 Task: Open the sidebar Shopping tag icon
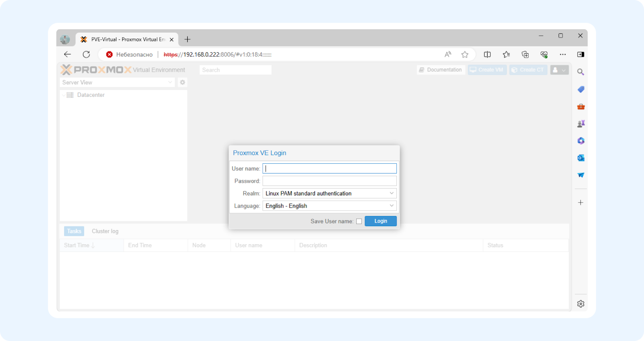pos(581,89)
